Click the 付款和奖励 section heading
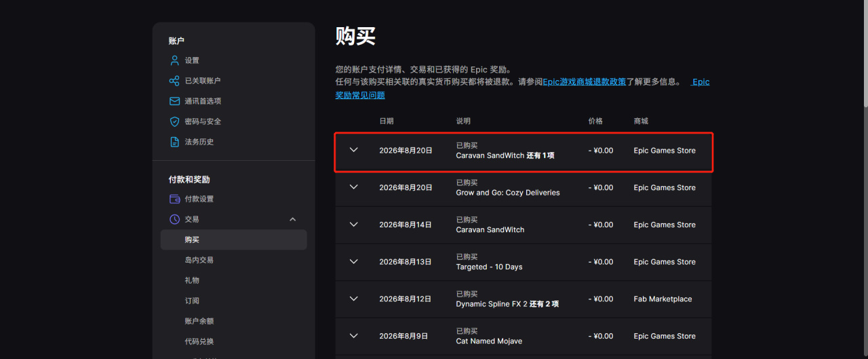The image size is (868, 359). [x=189, y=180]
